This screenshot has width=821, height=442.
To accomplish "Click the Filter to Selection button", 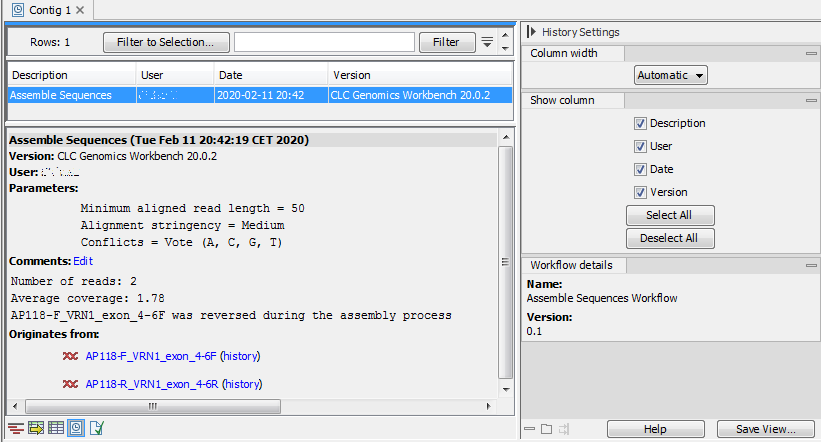I will pos(165,42).
